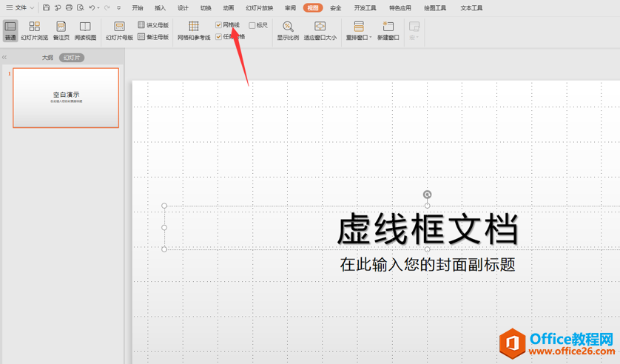Viewport: 620px width, 364px height.
Task: Click the Zoom ratio (显示比例) icon
Action: click(x=288, y=30)
